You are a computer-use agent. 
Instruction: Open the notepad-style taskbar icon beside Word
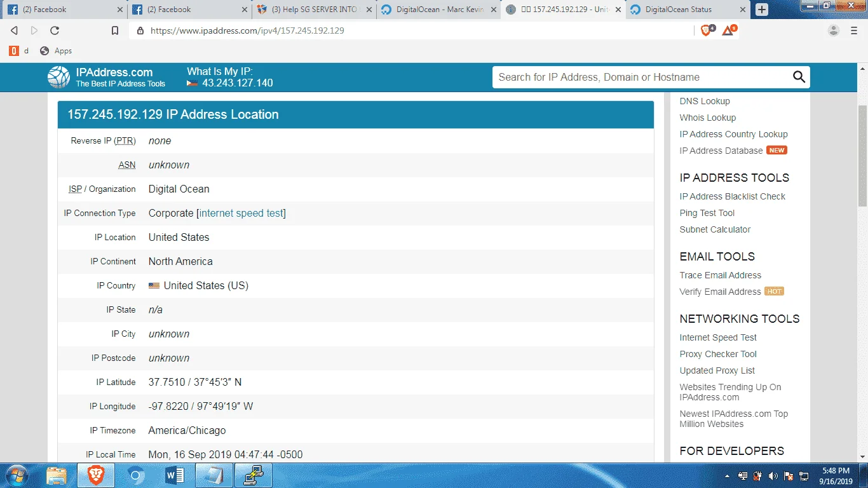click(214, 475)
